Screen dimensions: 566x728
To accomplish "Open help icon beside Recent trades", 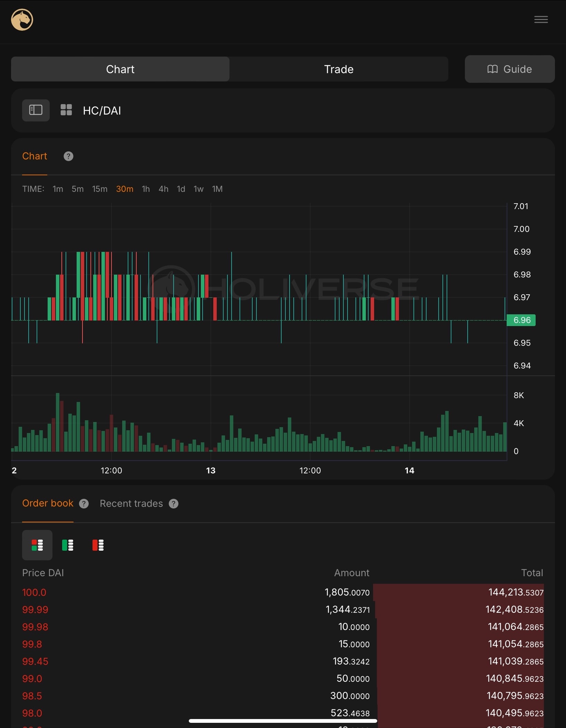I will click(x=174, y=504).
